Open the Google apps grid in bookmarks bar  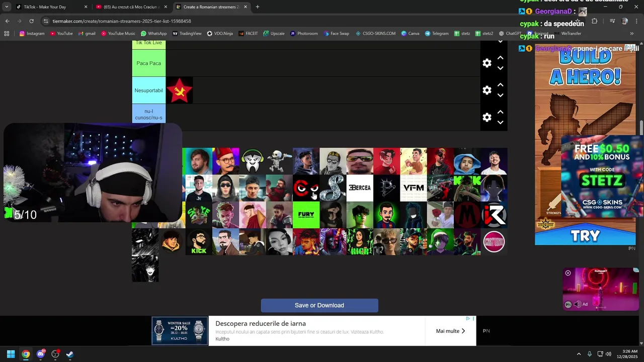[7, 34]
